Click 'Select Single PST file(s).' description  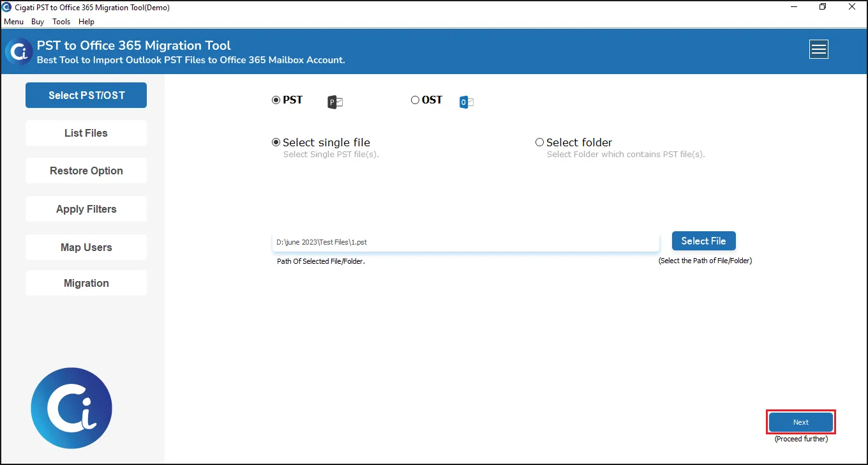pyautogui.click(x=331, y=155)
